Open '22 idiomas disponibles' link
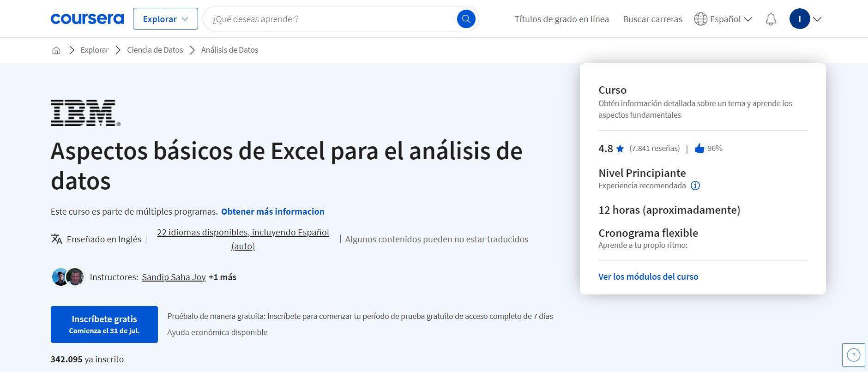The image size is (868, 372). (243, 239)
